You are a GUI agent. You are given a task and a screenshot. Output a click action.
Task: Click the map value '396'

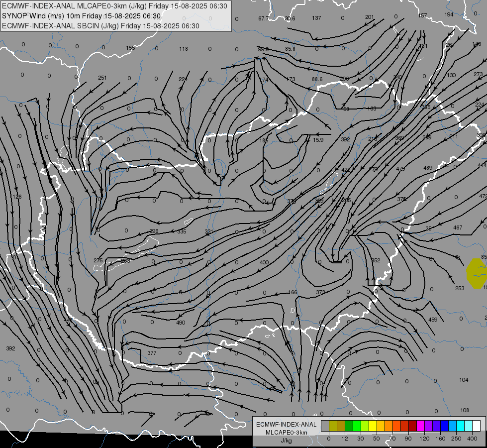coord(154,231)
